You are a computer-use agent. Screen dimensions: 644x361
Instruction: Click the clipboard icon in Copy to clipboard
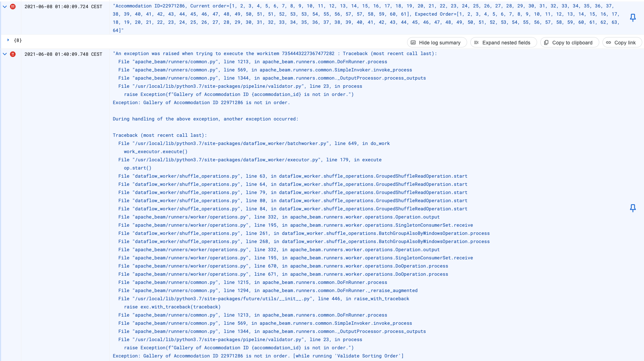pyautogui.click(x=546, y=42)
